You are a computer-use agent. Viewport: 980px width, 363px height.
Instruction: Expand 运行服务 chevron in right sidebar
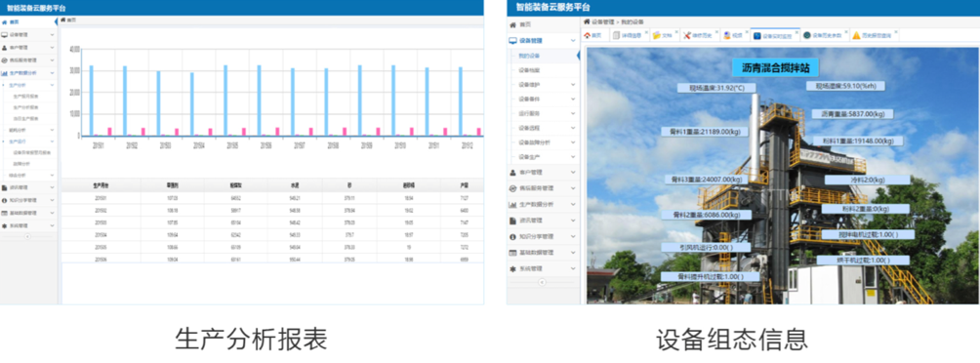click(573, 114)
